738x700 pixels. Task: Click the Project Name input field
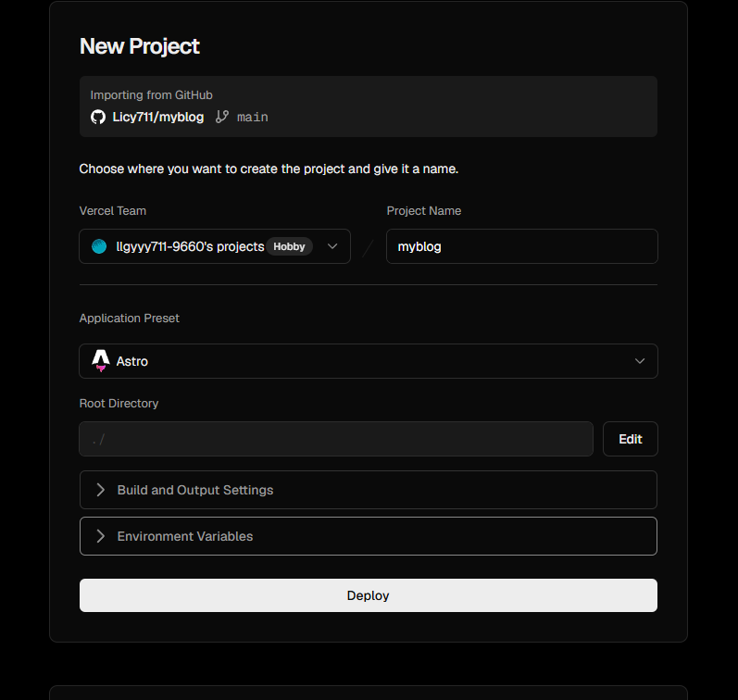(x=522, y=246)
